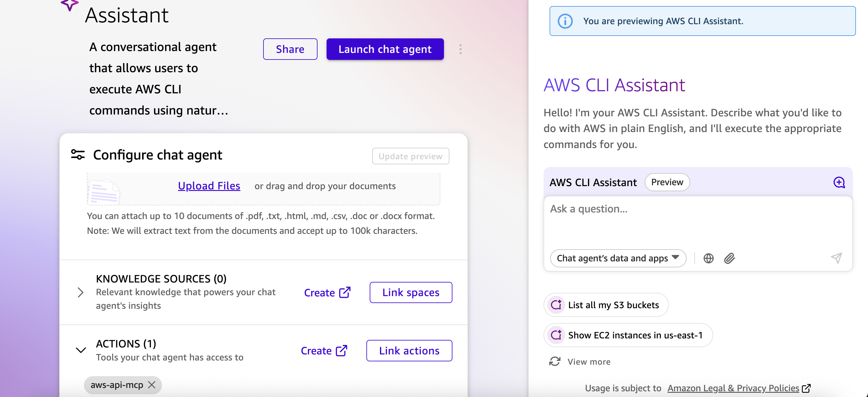Viewport: 868px width, 397px height.
Task: Remove the aws-api-mcp action chip
Action: coord(152,385)
